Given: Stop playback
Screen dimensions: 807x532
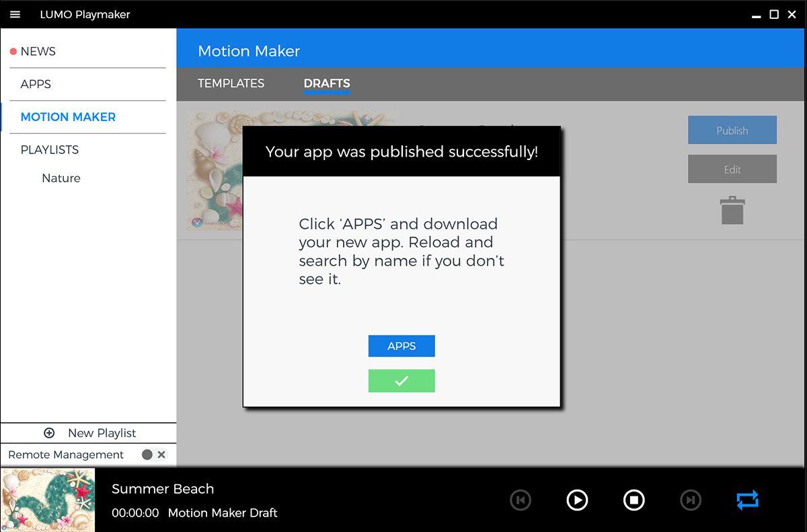Looking at the screenshot, I should (x=634, y=500).
